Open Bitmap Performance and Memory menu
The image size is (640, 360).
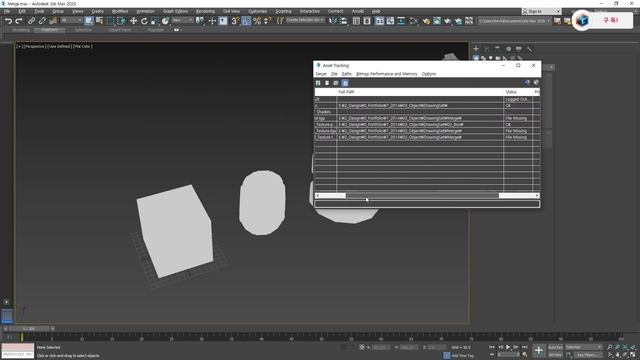pos(387,74)
